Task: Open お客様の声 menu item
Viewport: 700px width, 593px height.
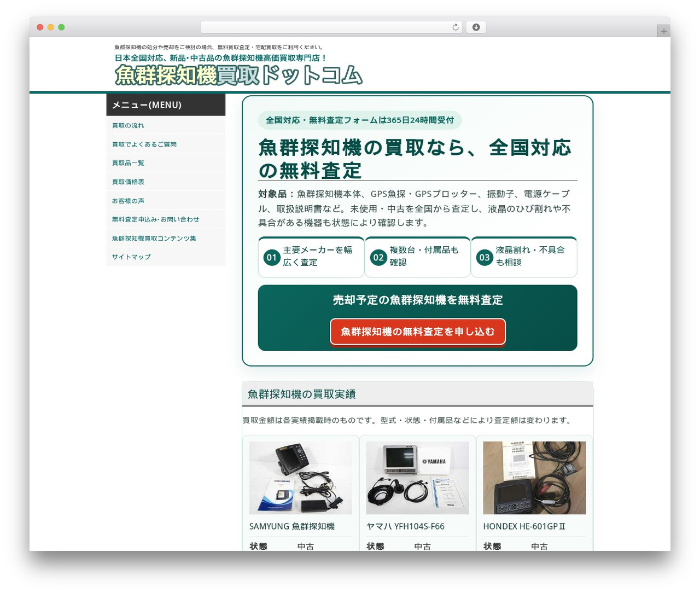Action: pyautogui.click(x=166, y=201)
